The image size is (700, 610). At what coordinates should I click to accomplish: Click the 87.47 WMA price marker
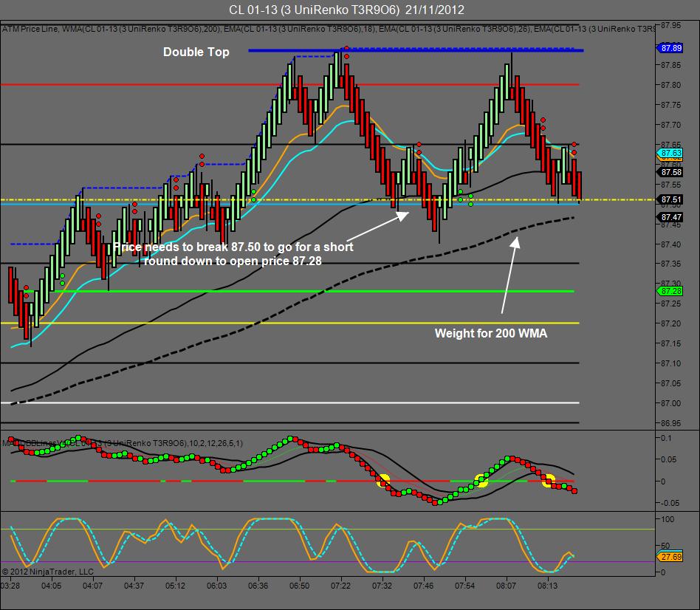pyautogui.click(x=670, y=217)
